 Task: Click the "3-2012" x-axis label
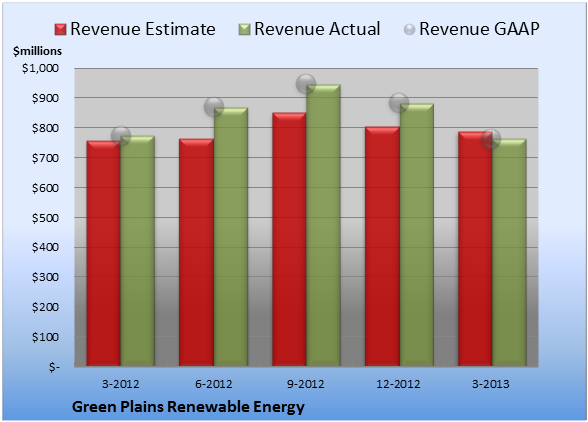(121, 384)
